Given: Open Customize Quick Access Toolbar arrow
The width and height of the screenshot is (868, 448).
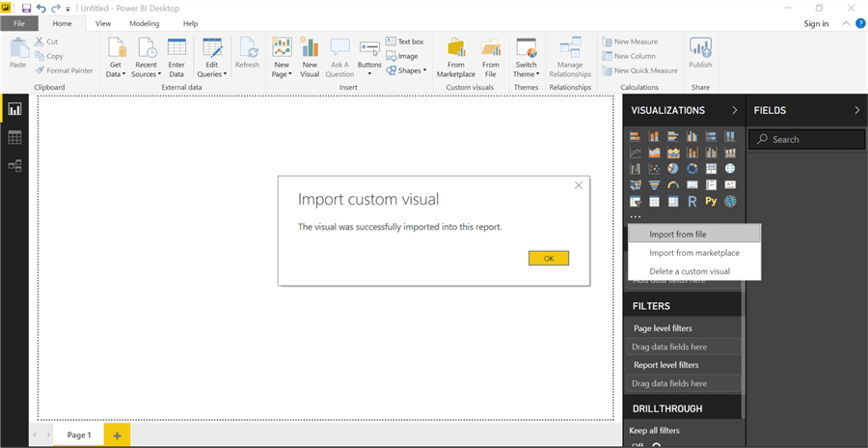Looking at the screenshot, I should tap(68, 9).
